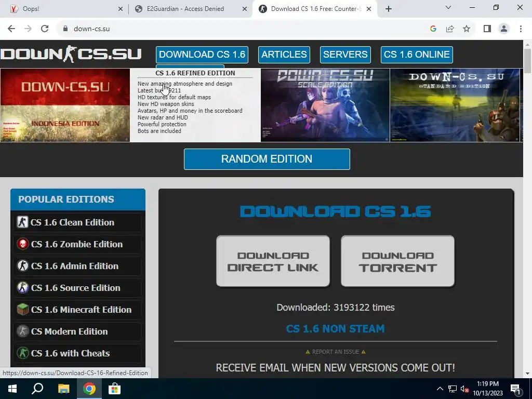
Task: Open Windows taskbar search
Action: (37, 389)
